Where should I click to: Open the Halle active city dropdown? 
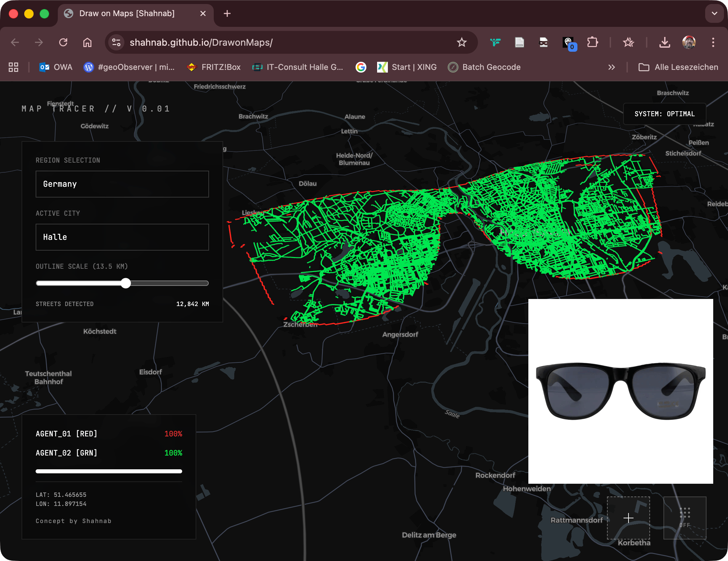pos(122,237)
